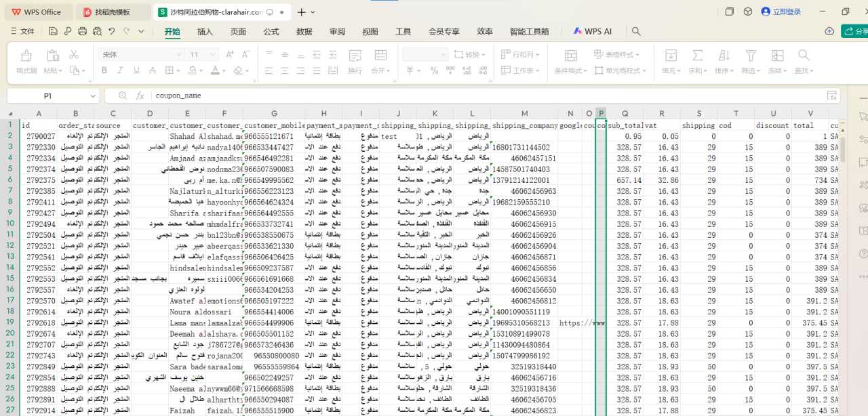This screenshot has height=416, width=868.
Task: Click the Select All corner triangle
Action: pos(10,114)
